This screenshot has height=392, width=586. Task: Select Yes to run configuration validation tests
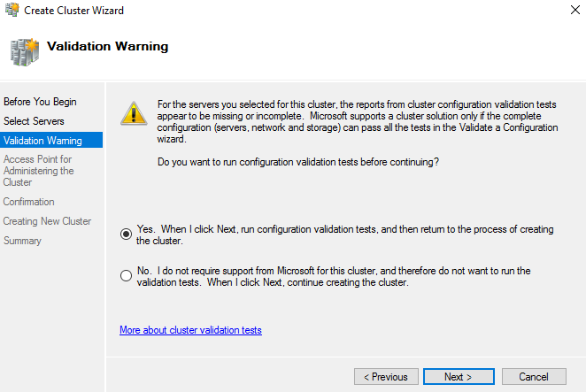click(x=126, y=234)
